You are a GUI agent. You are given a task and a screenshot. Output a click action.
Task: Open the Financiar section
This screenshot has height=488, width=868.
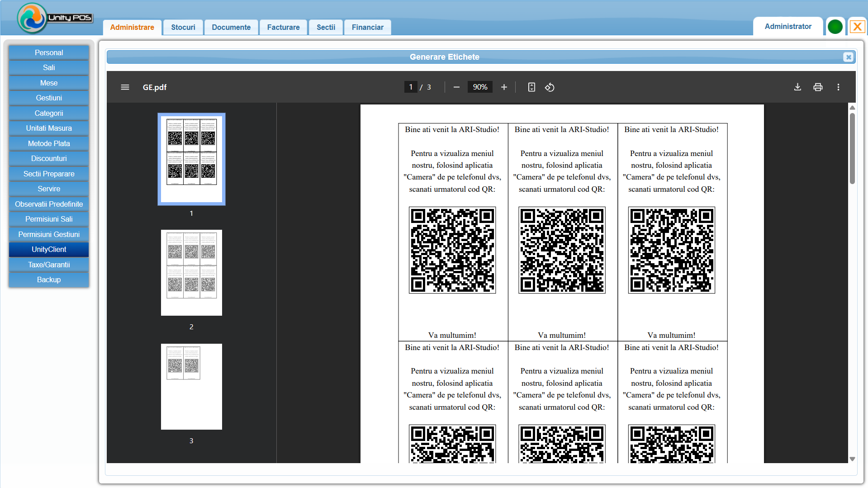(367, 27)
